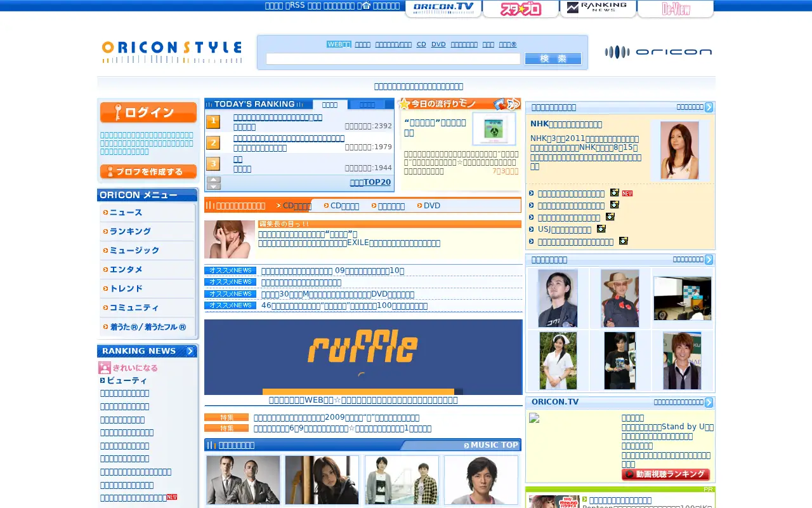Click the camera icon beside the USJ headline
The height and width of the screenshot is (508, 812).
tap(601, 229)
